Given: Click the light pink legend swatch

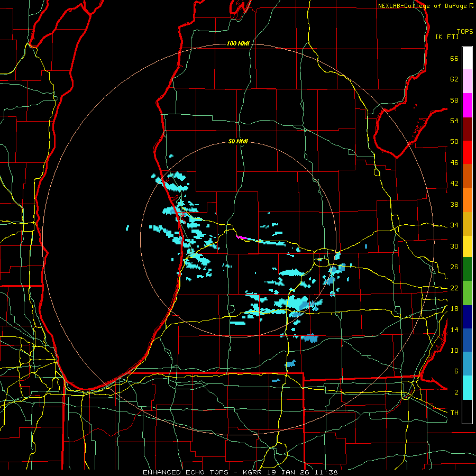Looking at the screenshot, I should pos(467,81).
